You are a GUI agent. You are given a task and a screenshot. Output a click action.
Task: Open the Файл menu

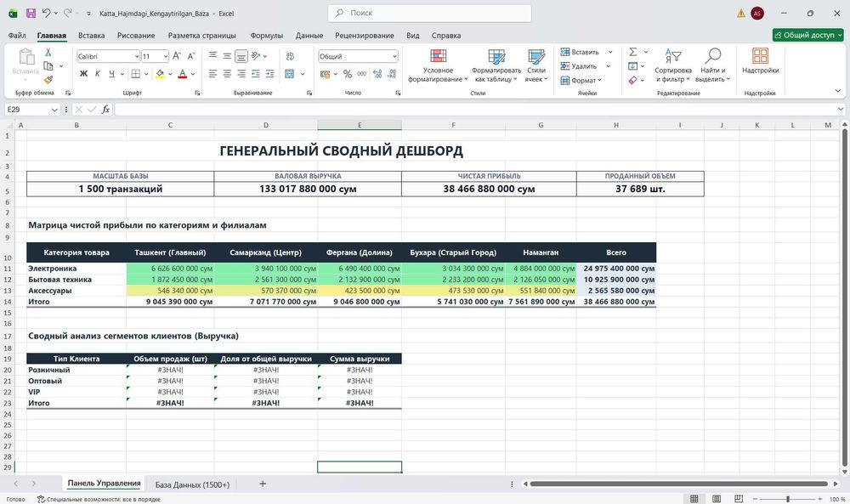(x=17, y=35)
